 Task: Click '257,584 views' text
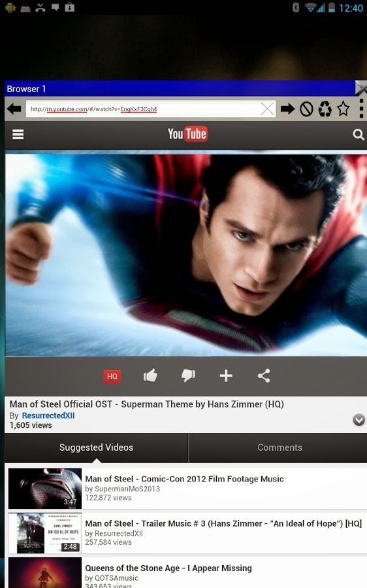(x=108, y=542)
